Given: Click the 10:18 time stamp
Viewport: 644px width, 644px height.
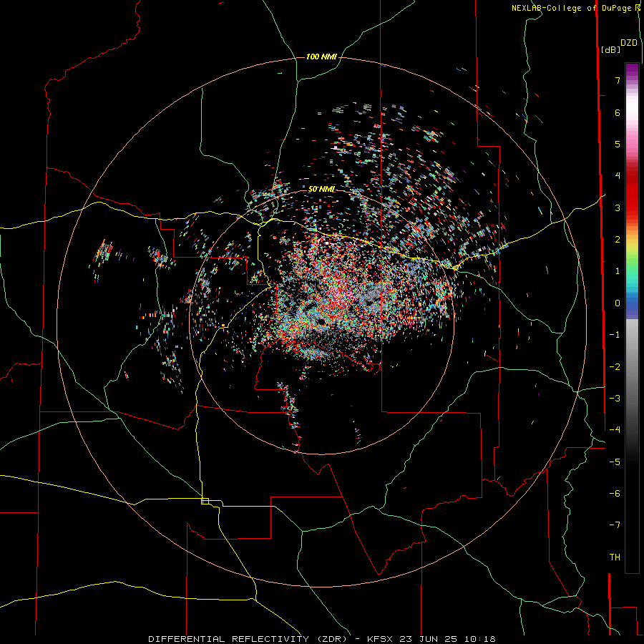Looking at the screenshot, I should tap(480, 639).
